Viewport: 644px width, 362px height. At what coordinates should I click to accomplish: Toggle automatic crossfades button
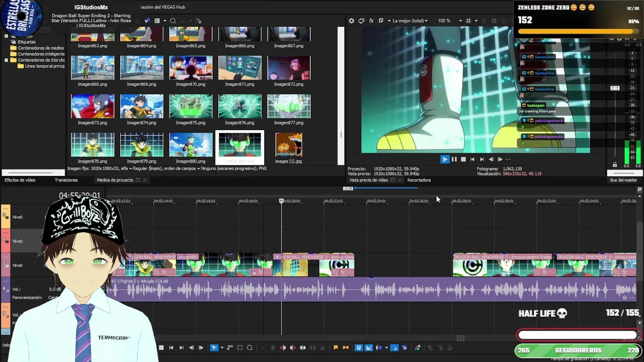coord(368,347)
